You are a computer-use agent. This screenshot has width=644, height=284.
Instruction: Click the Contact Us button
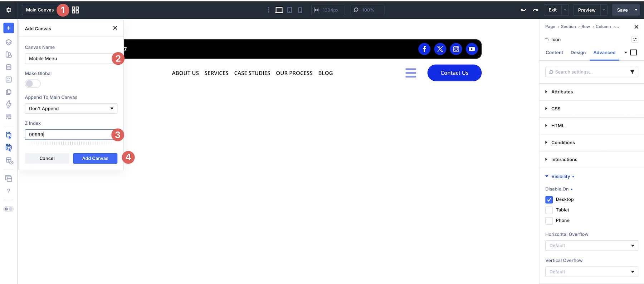click(454, 73)
